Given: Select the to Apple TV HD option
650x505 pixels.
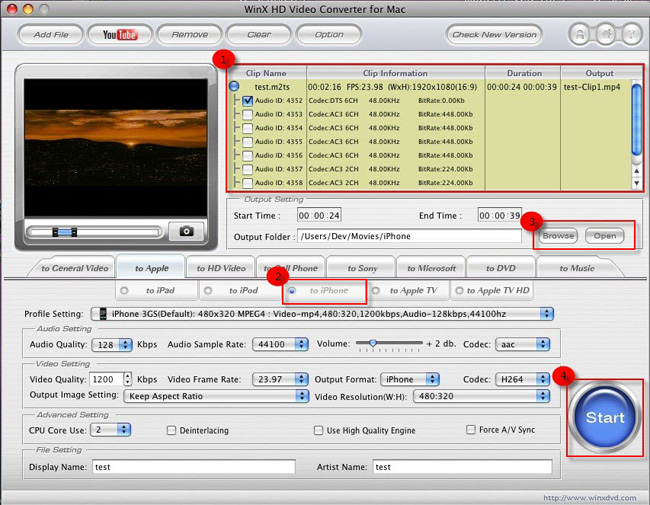Looking at the screenshot, I should (459, 291).
